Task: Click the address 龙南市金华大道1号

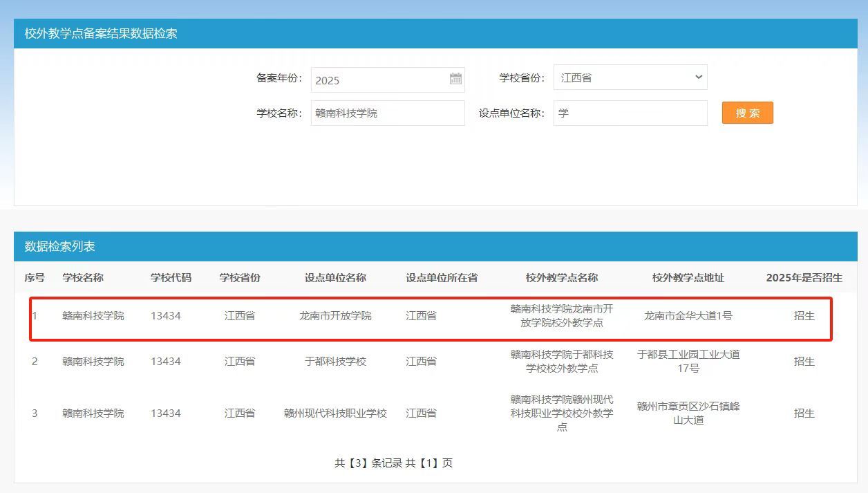Action: coord(688,315)
